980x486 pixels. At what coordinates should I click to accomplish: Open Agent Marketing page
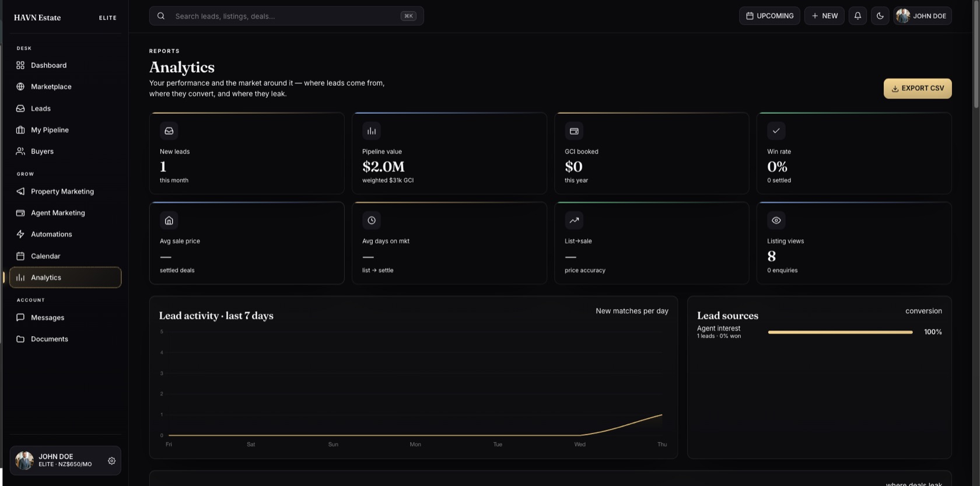click(65, 213)
